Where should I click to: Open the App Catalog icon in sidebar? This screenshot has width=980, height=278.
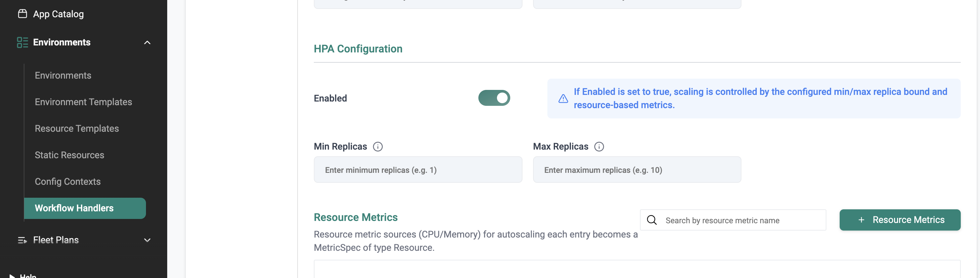23,14
